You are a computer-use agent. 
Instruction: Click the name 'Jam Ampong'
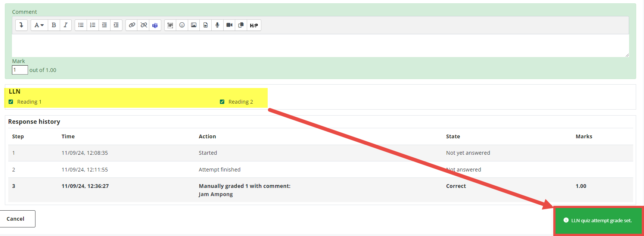tap(216, 194)
